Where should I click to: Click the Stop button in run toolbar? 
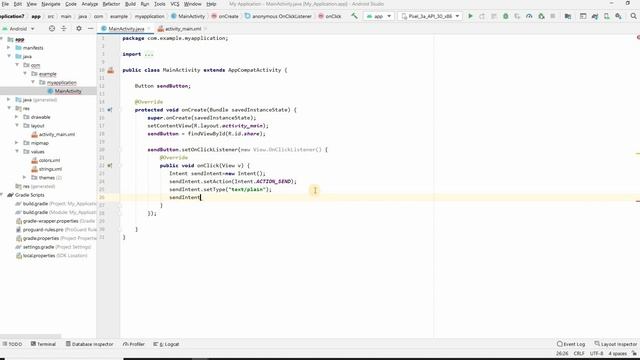tap(553, 16)
